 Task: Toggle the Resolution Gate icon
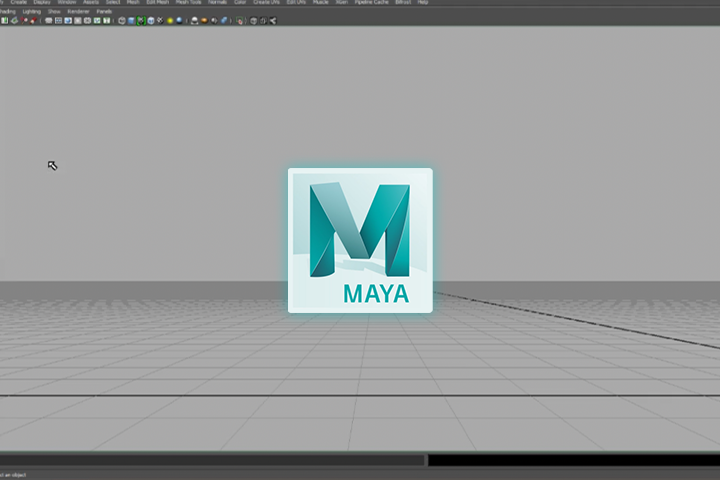(x=68, y=21)
